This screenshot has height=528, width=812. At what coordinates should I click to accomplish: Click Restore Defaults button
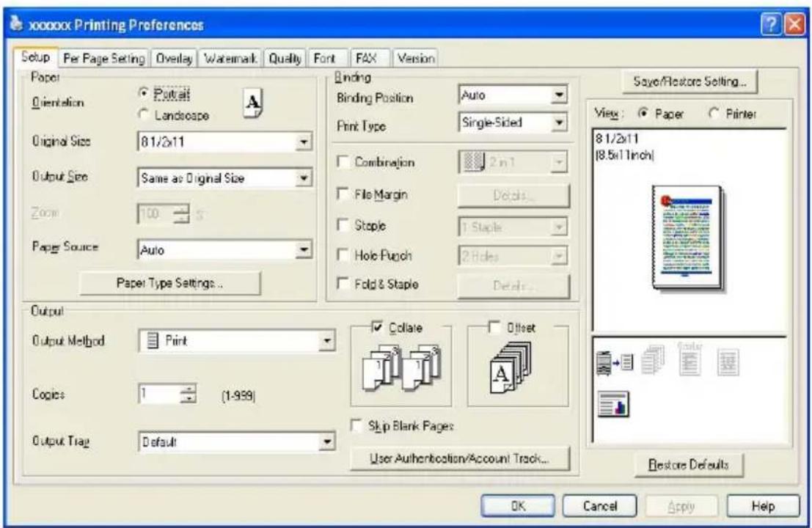[x=689, y=464]
